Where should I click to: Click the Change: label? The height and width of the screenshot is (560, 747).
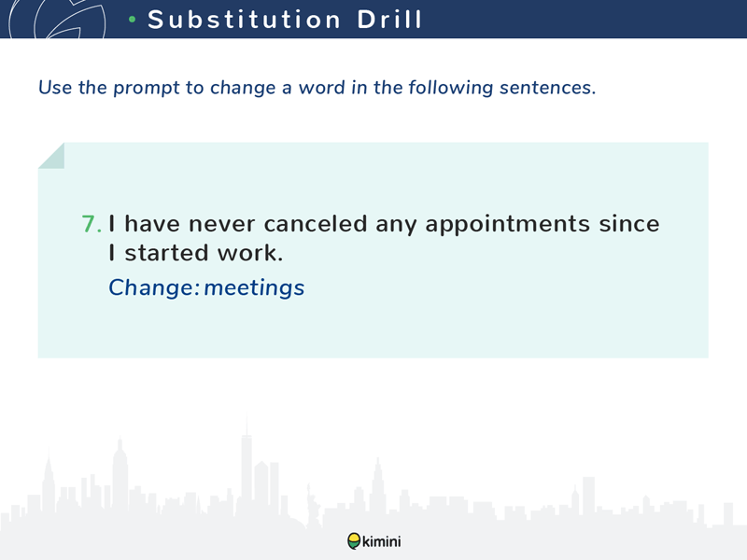pos(154,288)
